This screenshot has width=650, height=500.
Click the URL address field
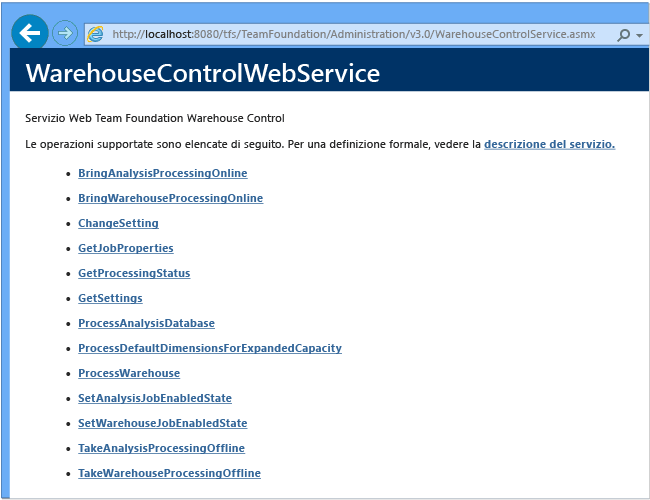(354, 34)
